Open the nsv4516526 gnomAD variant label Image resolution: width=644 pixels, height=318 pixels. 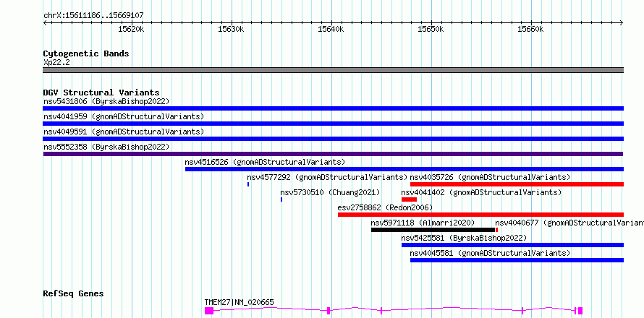tap(265, 162)
